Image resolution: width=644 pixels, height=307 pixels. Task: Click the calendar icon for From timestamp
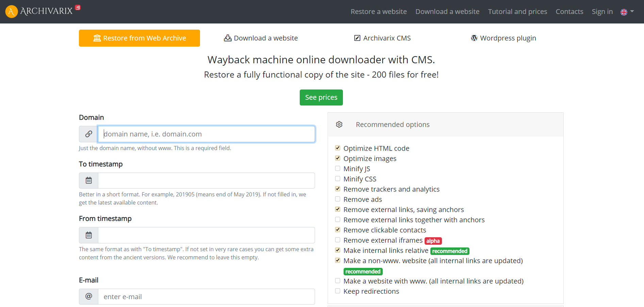(x=88, y=235)
